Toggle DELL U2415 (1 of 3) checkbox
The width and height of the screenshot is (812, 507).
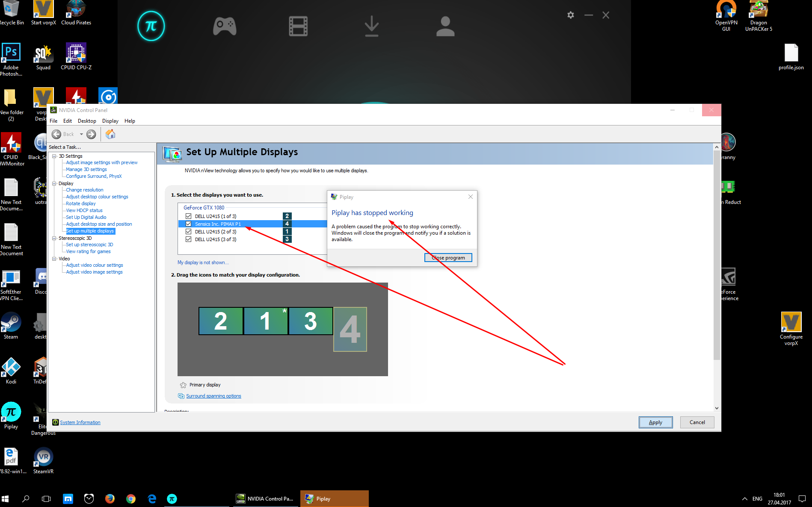(188, 216)
